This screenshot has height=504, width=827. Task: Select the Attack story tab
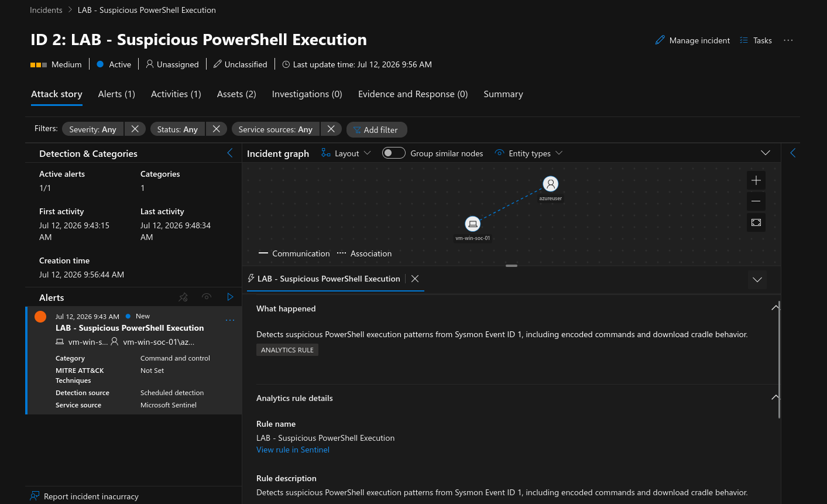click(57, 94)
